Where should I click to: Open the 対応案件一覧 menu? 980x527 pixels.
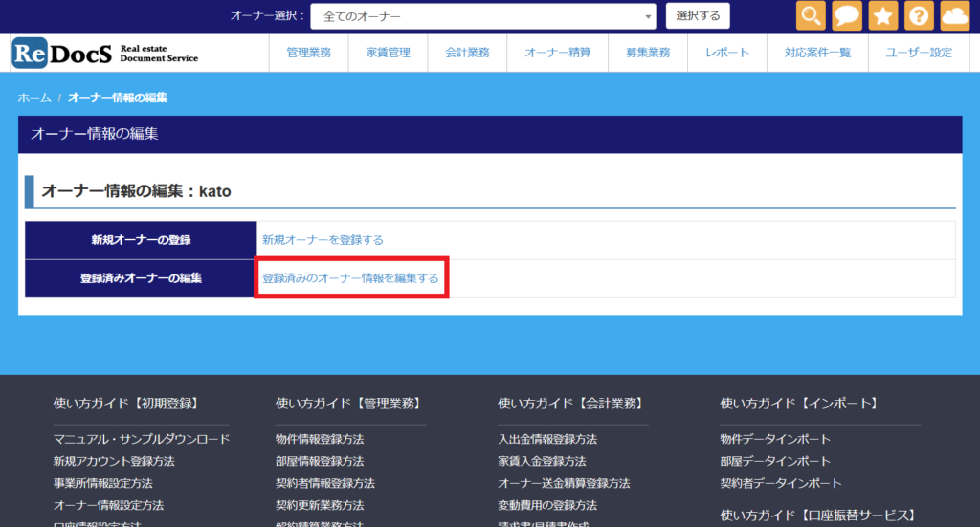(817, 53)
